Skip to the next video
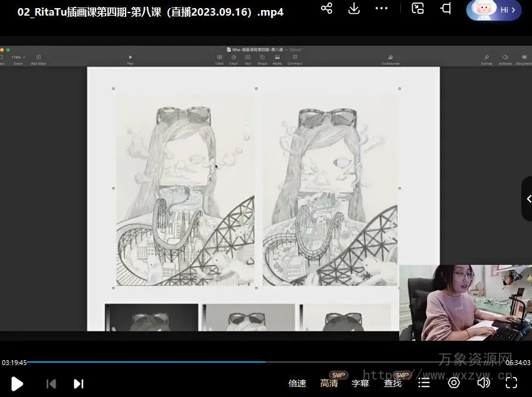532x397 pixels. coord(78,383)
